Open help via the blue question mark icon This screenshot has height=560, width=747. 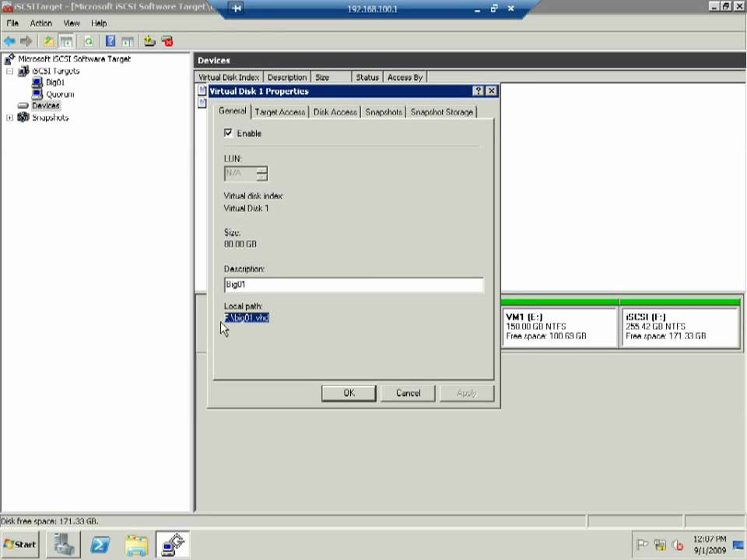tap(110, 41)
